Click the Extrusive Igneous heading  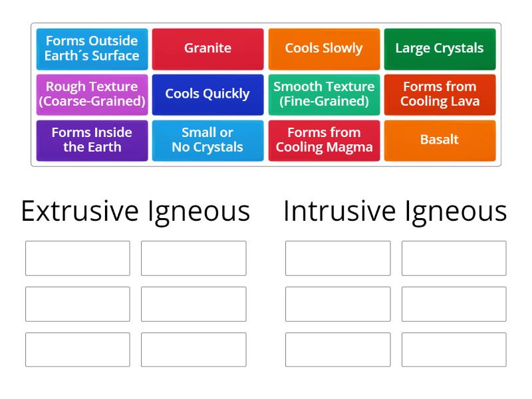(x=135, y=211)
